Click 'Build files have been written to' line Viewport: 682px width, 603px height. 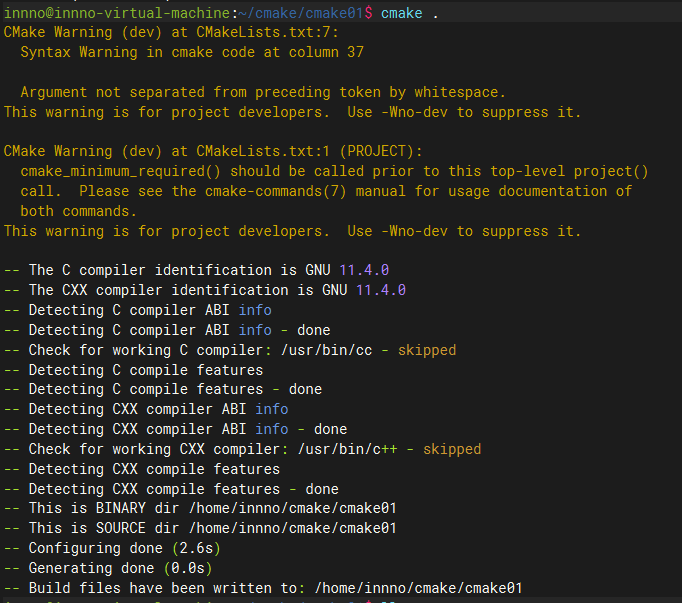[263, 588]
